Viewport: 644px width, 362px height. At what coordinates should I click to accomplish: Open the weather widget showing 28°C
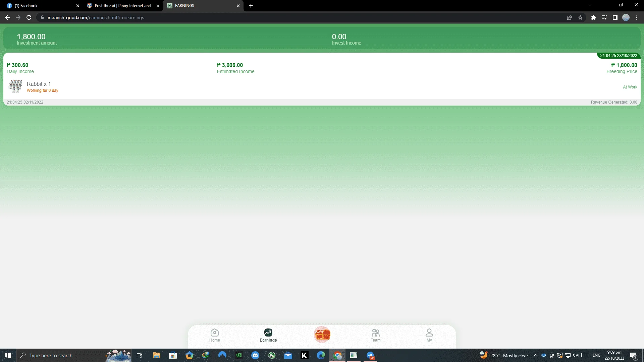tap(504, 355)
